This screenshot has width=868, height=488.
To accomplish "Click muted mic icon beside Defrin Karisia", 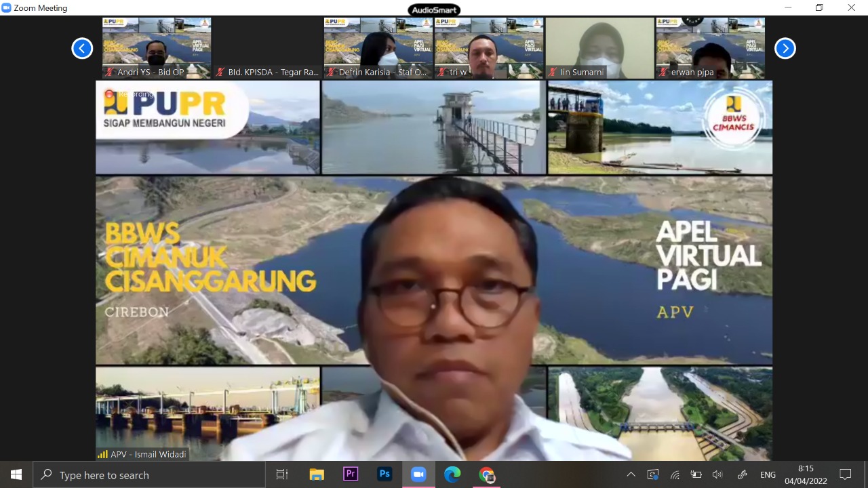I will (330, 72).
